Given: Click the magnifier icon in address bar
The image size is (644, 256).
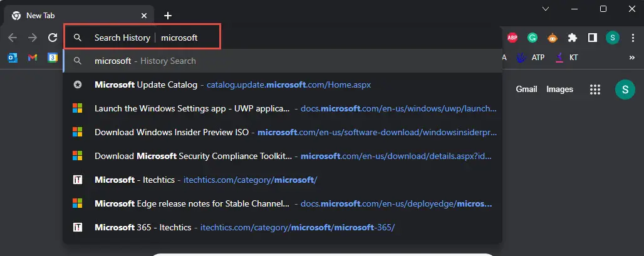Looking at the screenshot, I should (77, 38).
